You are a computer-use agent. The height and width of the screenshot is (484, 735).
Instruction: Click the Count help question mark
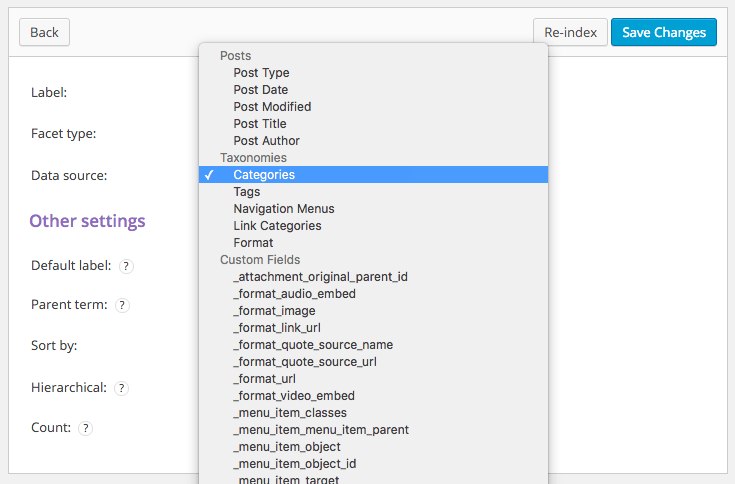click(86, 428)
